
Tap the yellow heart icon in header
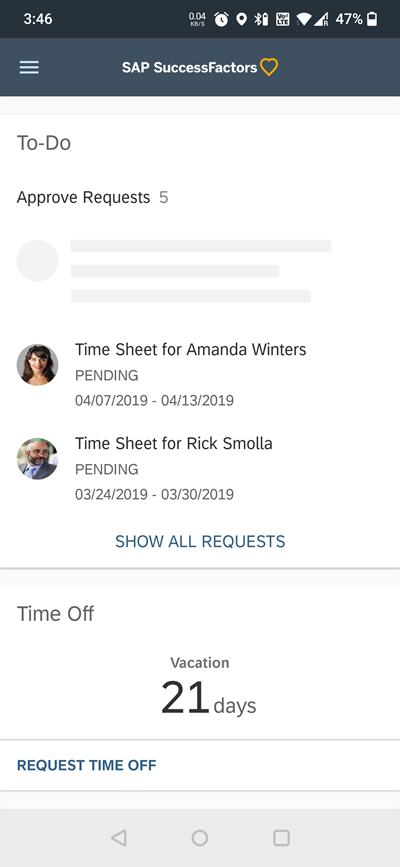point(269,67)
